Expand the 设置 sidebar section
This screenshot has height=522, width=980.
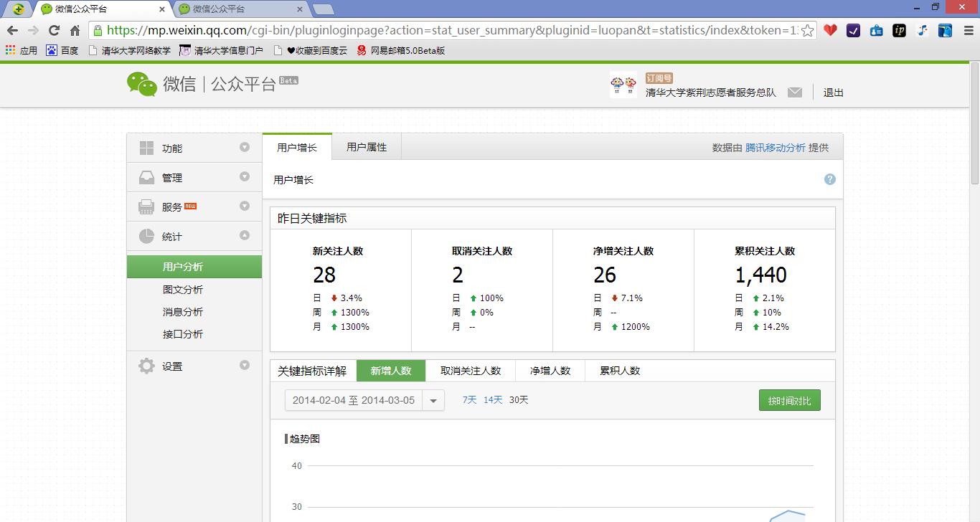pyautogui.click(x=245, y=366)
